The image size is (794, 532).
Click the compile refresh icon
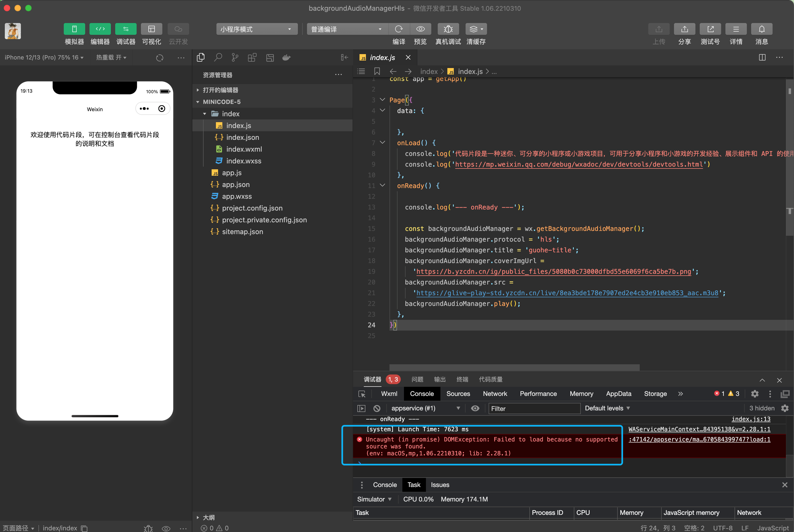[x=399, y=29]
